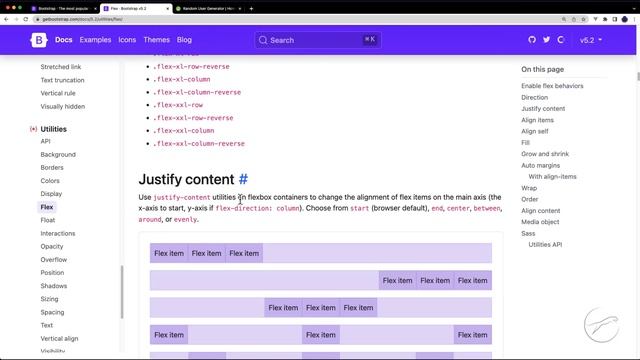
Task: Open Overflow in the sidebar
Action: click(53, 259)
